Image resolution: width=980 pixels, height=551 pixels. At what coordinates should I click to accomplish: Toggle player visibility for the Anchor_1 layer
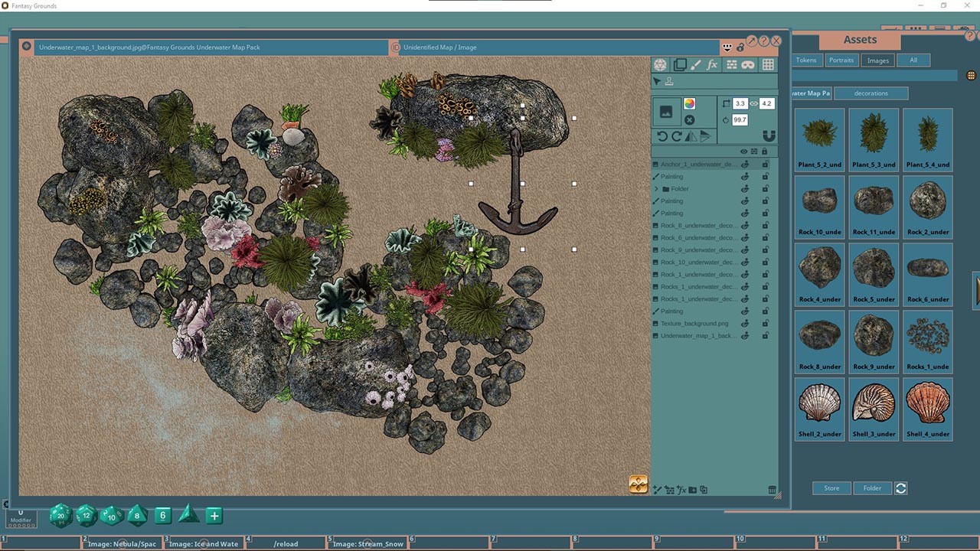(746, 164)
